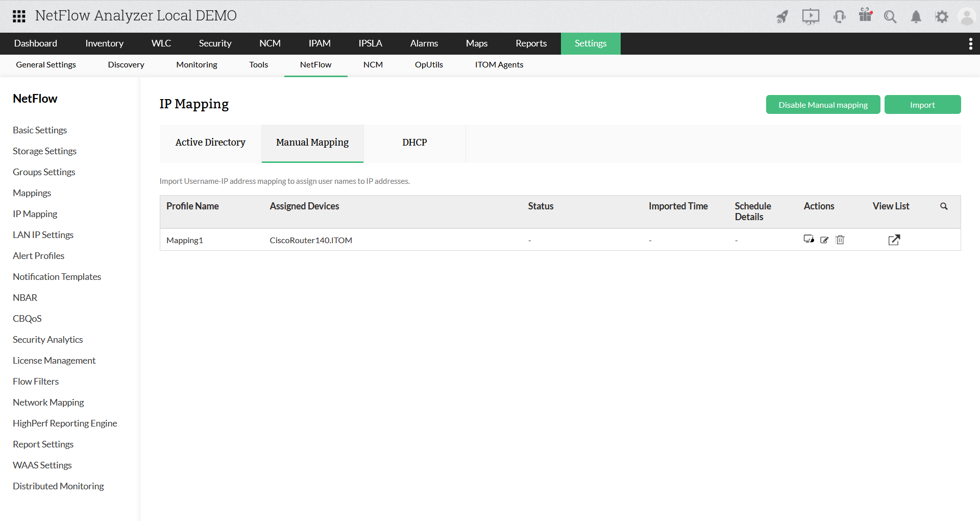Edit the Mapping1 profile with the pencil icon

(x=825, y=240)
